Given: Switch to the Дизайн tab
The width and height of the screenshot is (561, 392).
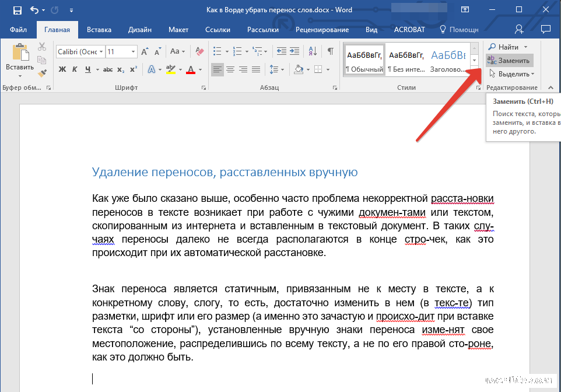Looking at the screenshot, I should click(x=140, y=30).
